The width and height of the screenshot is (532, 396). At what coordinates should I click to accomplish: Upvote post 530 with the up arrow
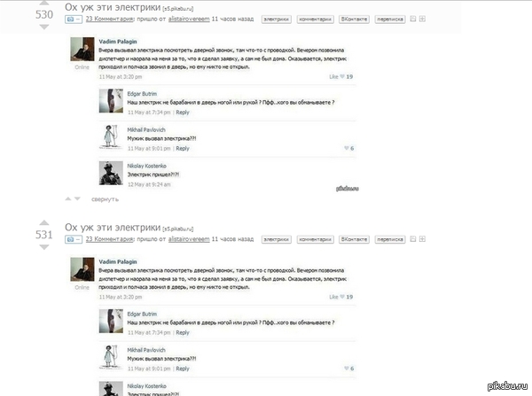tap(44, 3)
